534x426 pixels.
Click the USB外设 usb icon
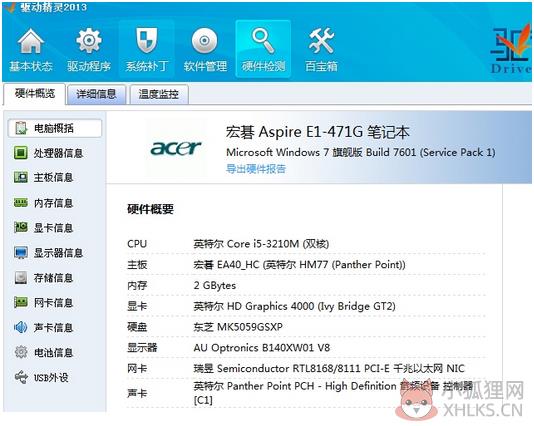(x=21, y=377)
